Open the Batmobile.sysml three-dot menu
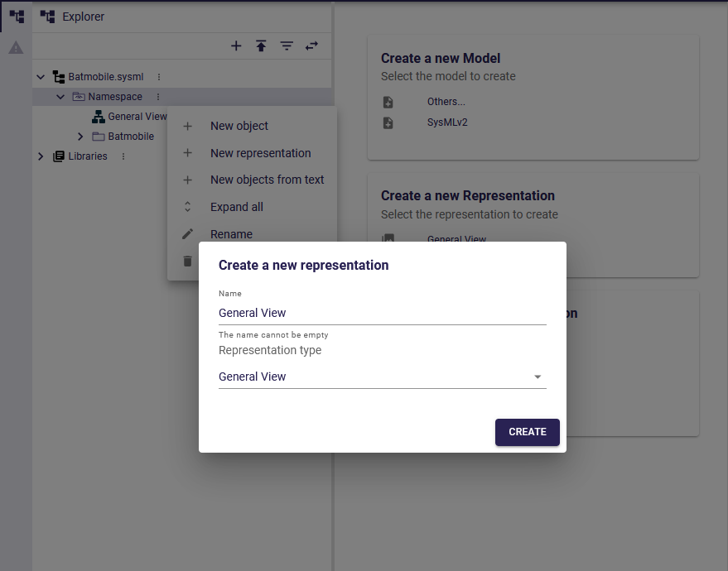 [x=159, y=77]
